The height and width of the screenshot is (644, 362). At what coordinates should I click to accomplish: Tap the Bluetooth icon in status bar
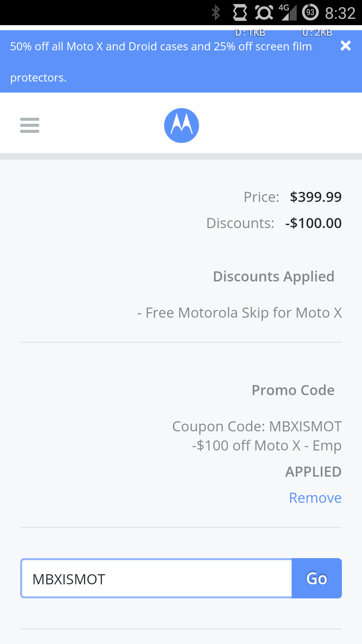(x=217, y=12)
